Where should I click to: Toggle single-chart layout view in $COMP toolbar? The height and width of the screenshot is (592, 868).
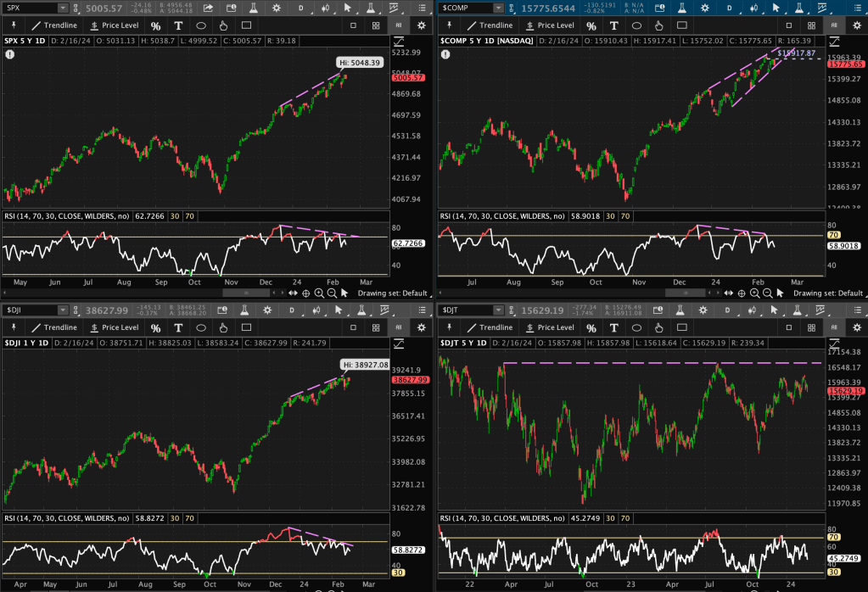790,25
